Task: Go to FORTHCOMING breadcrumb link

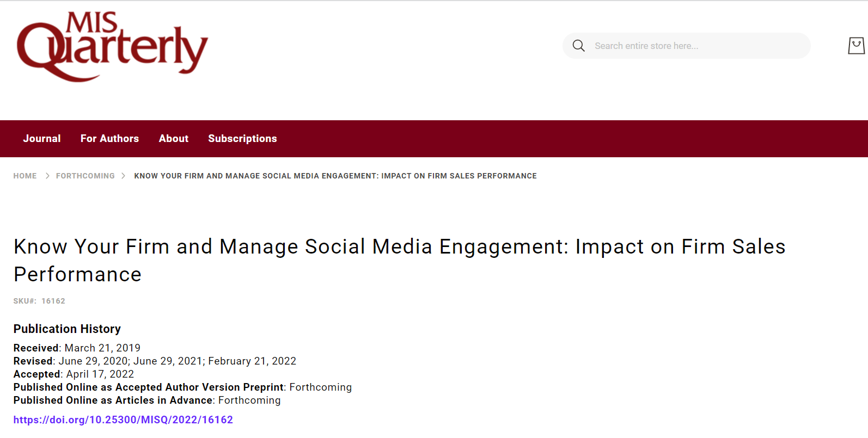Action: 85,176
